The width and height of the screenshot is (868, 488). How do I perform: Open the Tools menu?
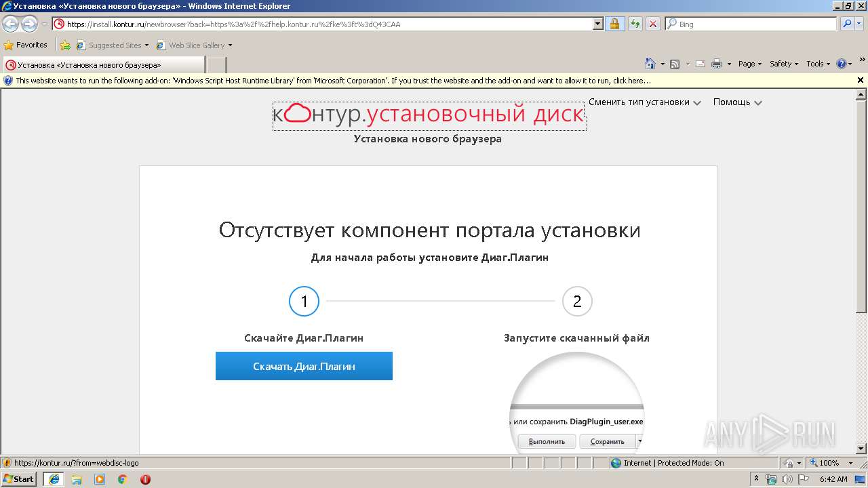point(818,64)
